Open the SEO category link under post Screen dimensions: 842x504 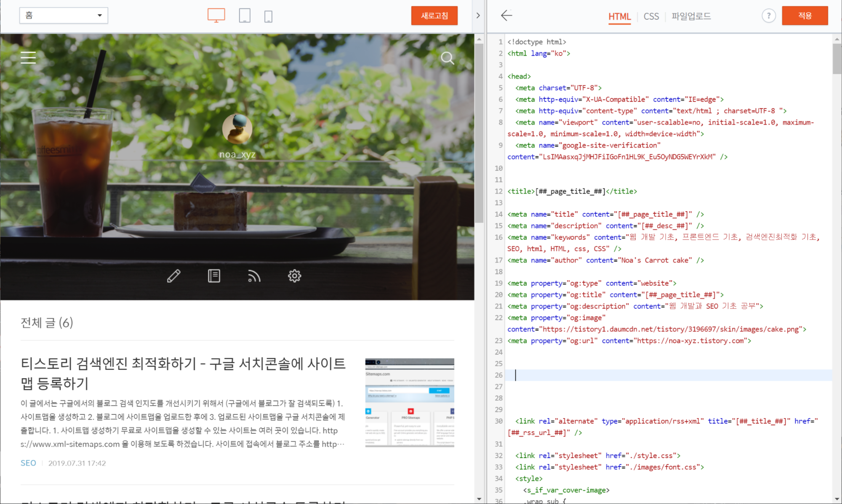coord(28,463)
